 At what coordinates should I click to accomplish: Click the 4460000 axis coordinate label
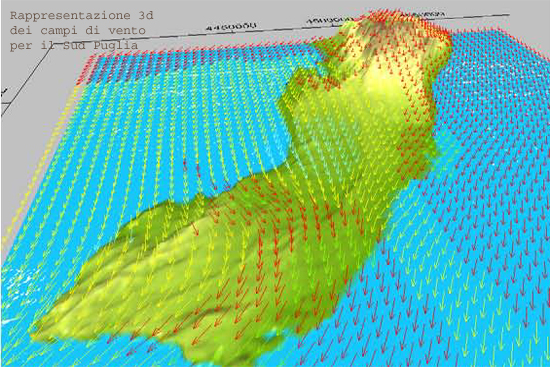pos(231,26)
